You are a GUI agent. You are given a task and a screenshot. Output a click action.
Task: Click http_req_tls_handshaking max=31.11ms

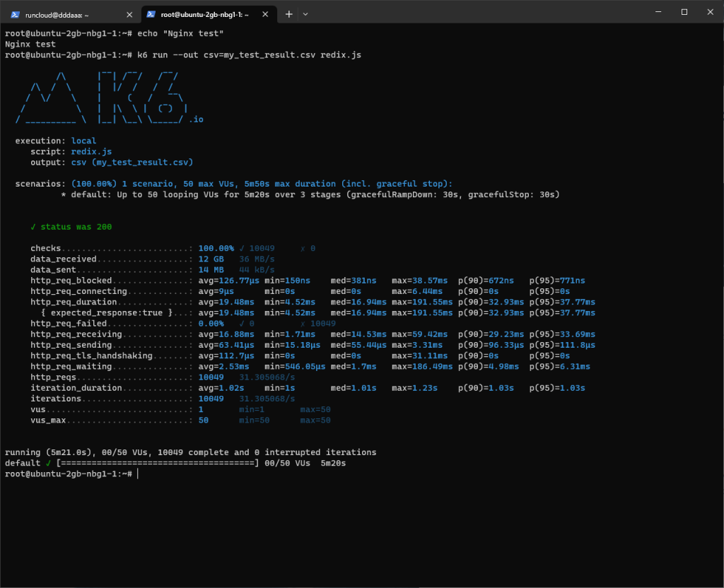tap(420, 356)
